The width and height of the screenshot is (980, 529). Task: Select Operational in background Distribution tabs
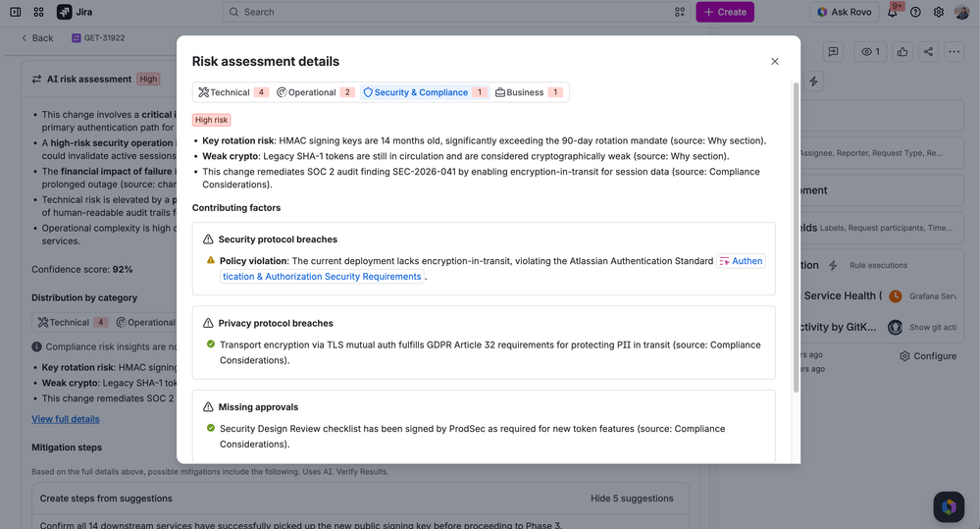pos(145,323)
